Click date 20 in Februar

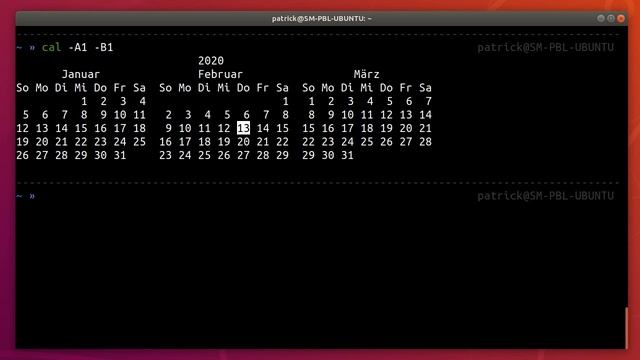[243, 142]
